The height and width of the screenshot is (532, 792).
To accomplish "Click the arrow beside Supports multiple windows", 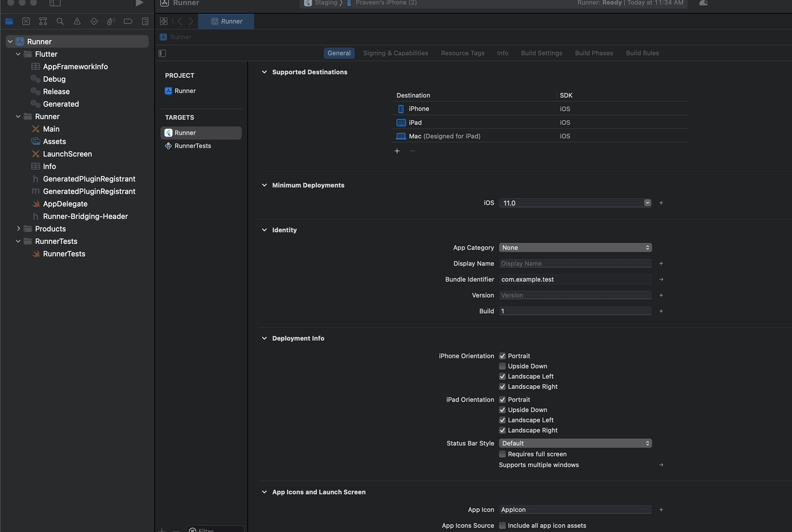I will 661,465.
